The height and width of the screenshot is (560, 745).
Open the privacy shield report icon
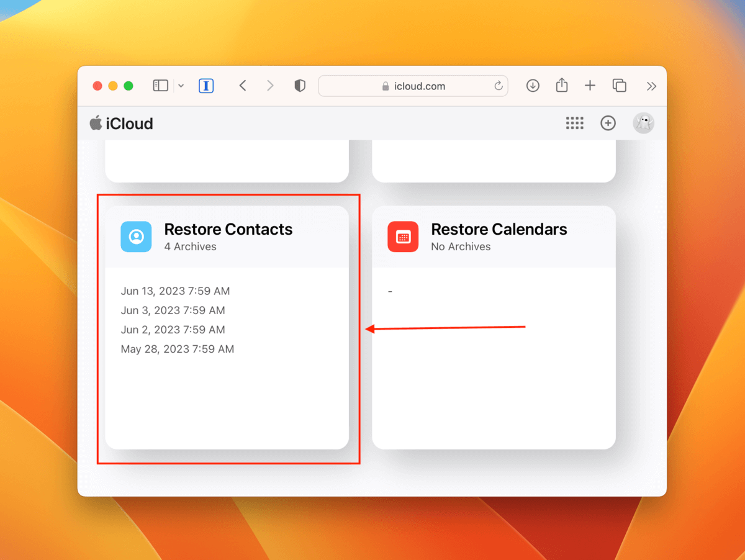point(300,86)
